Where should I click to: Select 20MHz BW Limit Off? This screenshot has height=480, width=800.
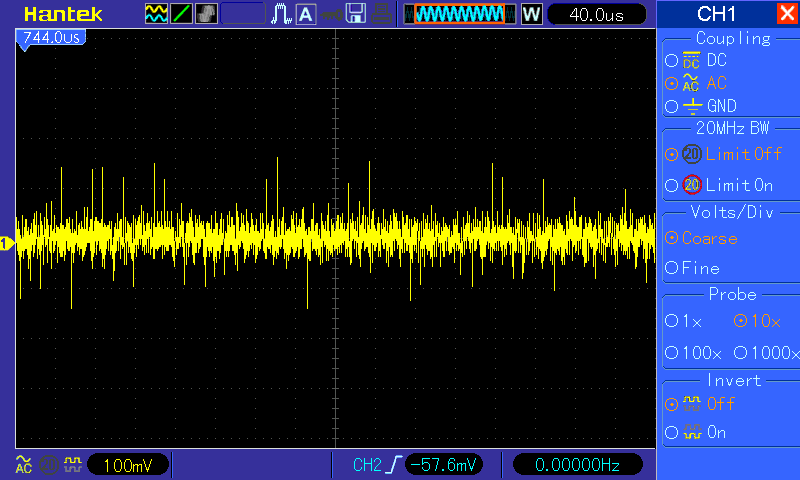723,154
